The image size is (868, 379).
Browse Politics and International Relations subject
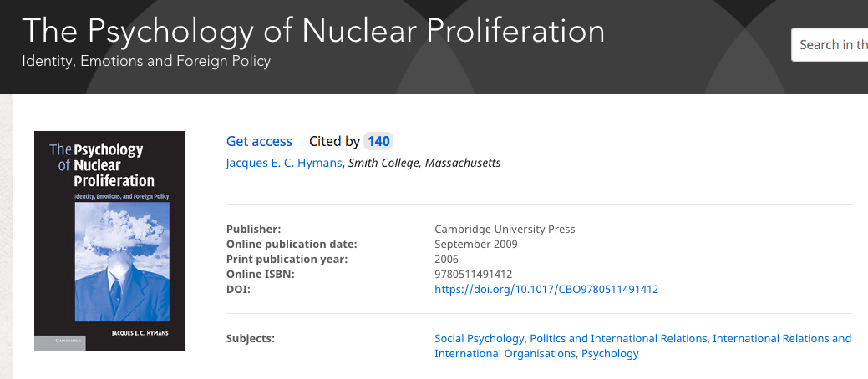618,339
